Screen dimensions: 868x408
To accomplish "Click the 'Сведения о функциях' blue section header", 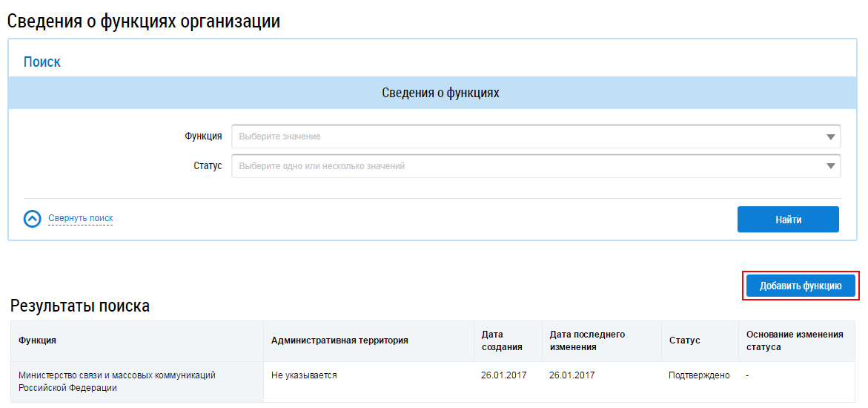I will pos(440,93).
